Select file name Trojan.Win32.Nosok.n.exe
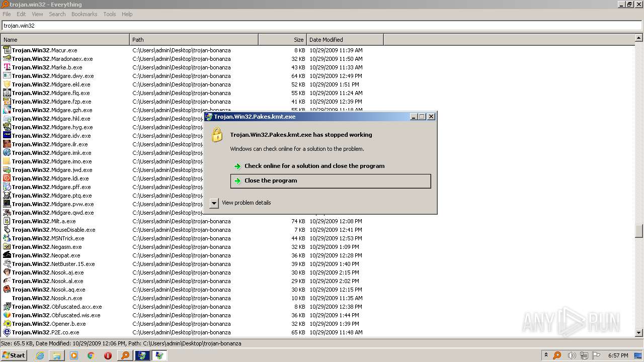644x362 pixels. pos(47,298)
